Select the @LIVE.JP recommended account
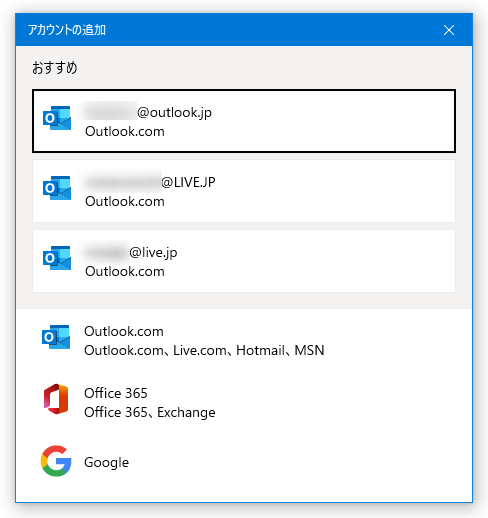This screenshot has height=518, width=488. coord(244,191)
